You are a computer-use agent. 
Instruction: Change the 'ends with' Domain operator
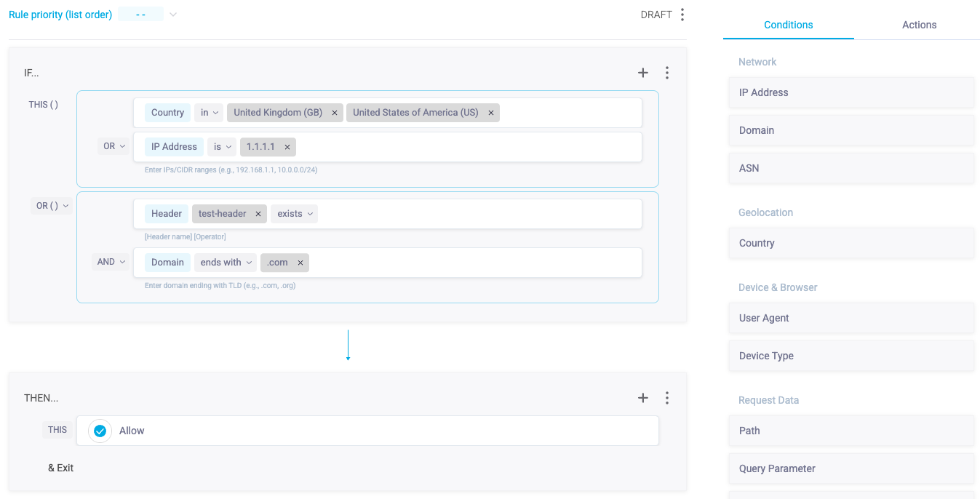226,263
